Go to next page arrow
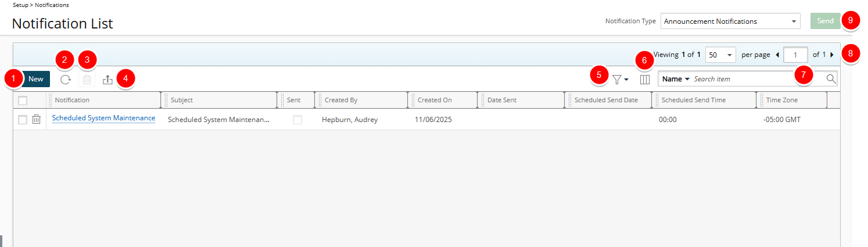868x247 pixels. point(832,55)
